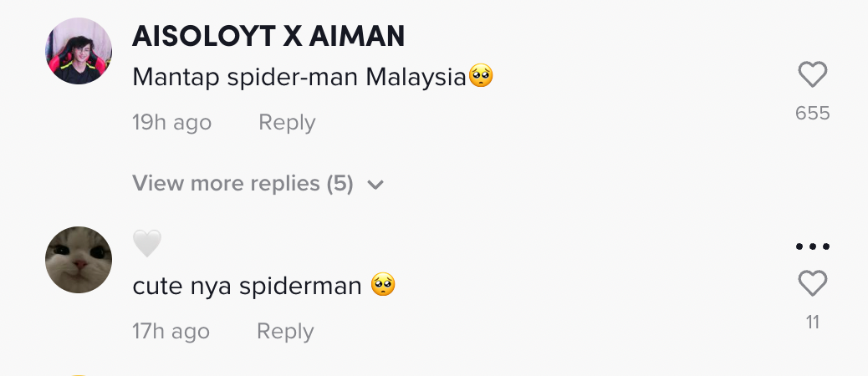Click 'View more replies (5)' text
This screenshot has width=868, height=376.
coord(243,183)
